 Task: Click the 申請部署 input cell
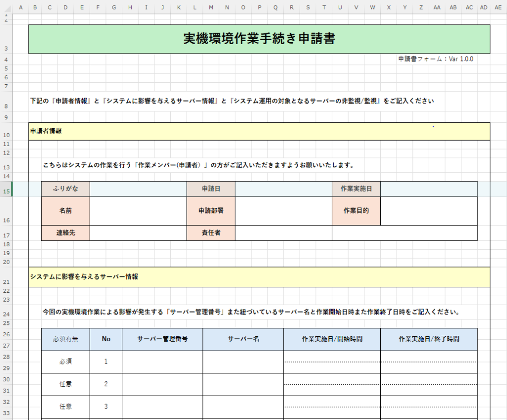283,210
